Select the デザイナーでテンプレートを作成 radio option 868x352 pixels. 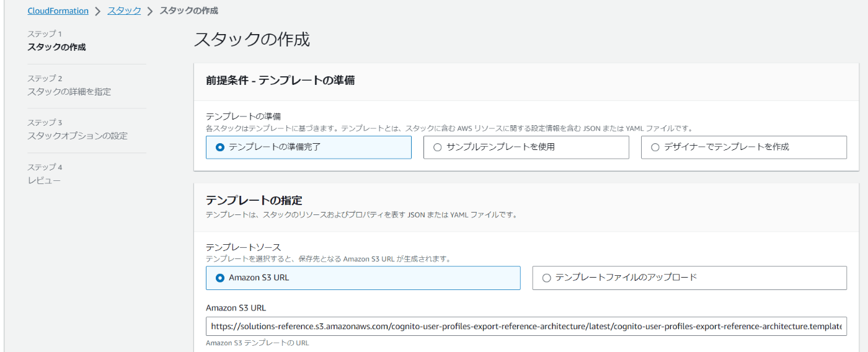pyautogui.click(x=743, y=147)
